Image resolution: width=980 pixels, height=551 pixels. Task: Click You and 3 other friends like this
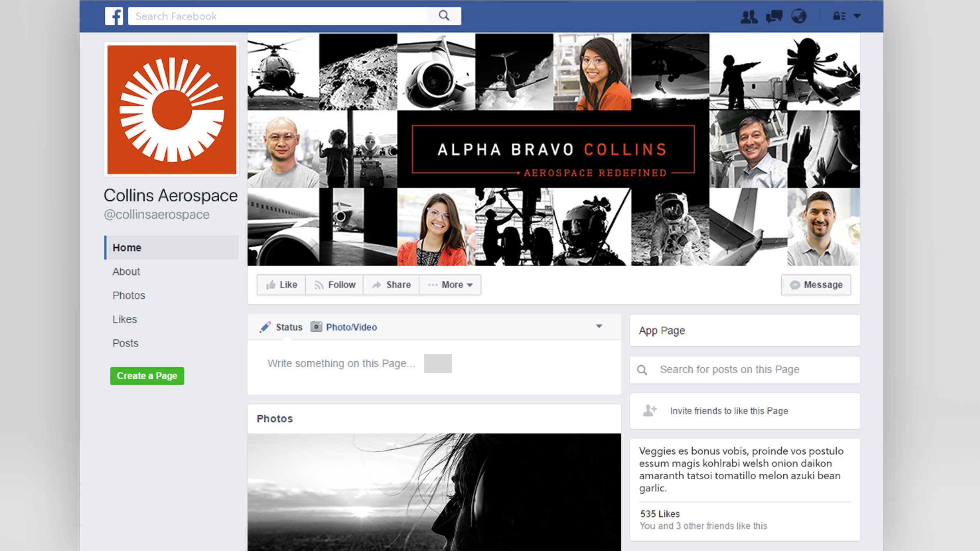point(704,526)
